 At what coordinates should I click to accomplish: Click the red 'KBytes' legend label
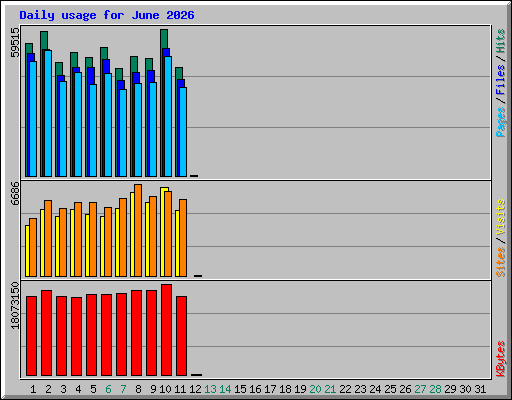[x=500, y=359]
